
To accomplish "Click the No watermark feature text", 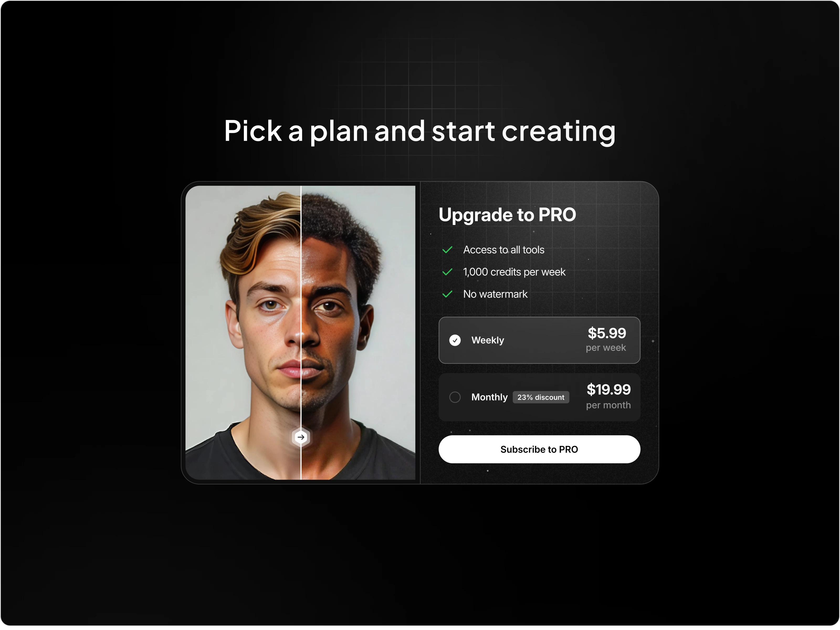I will [495, 294].
